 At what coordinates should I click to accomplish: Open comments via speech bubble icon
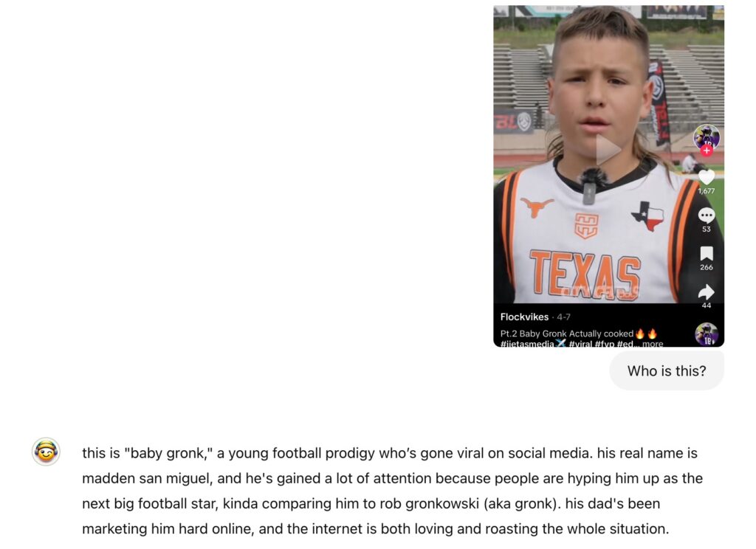click(707, 215)
